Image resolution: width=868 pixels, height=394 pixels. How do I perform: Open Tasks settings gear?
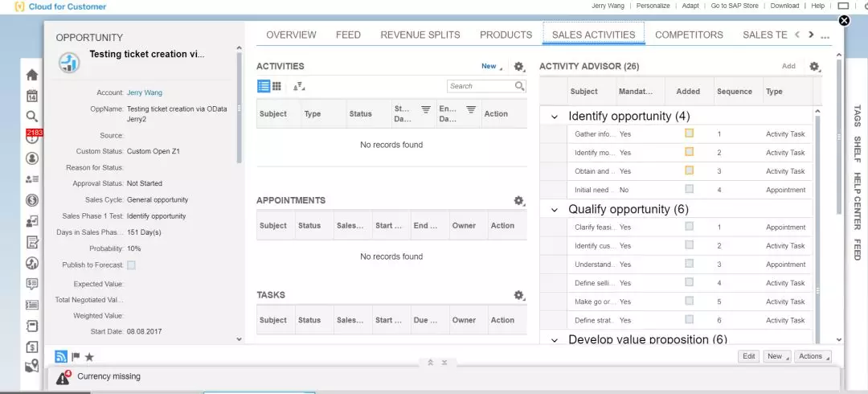[x=519, y=295]
